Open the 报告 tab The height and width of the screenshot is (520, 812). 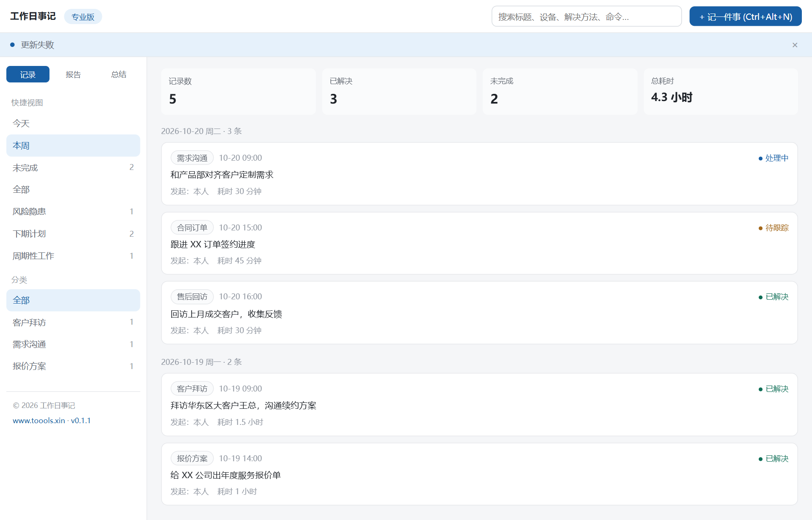[x=73, y=74]
